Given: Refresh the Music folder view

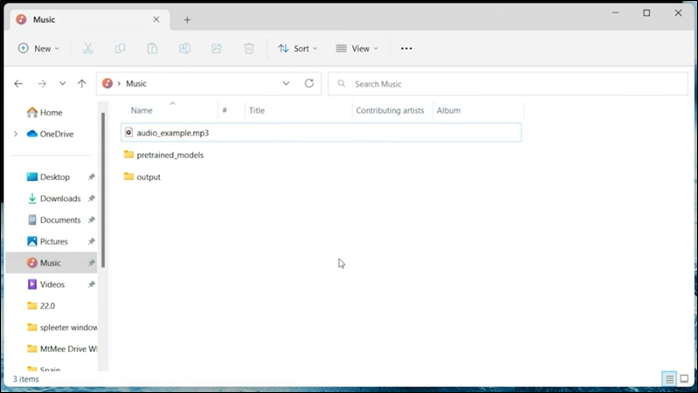Looking at the screenshot, I should [x=309, y=83].
